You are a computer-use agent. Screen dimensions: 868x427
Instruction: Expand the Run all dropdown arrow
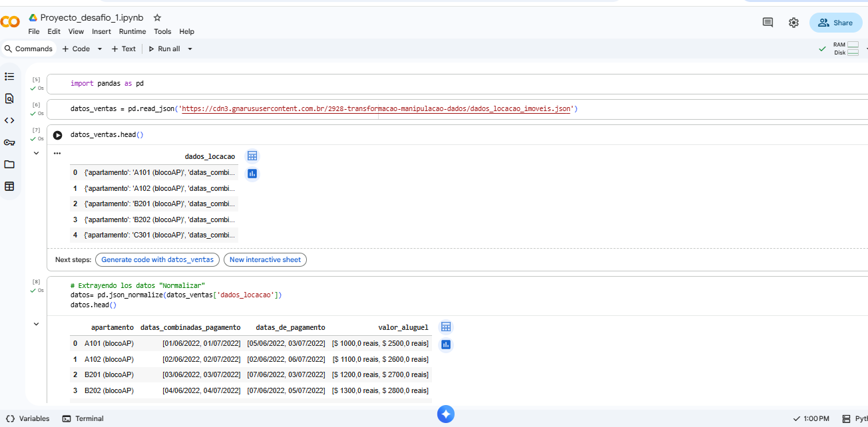190,49
